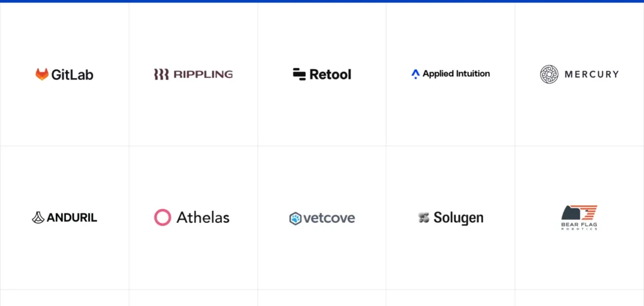The height and width of the screenshot is (306, 644).
Task: Click the Bear Flag Robotics bear logo
Action: [x=579, y=213]
